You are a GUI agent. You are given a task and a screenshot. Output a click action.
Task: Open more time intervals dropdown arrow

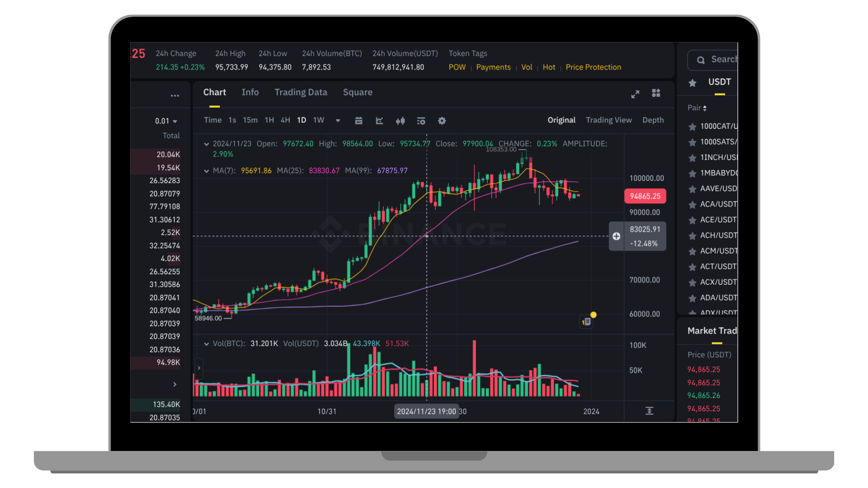tap(338, 121)
